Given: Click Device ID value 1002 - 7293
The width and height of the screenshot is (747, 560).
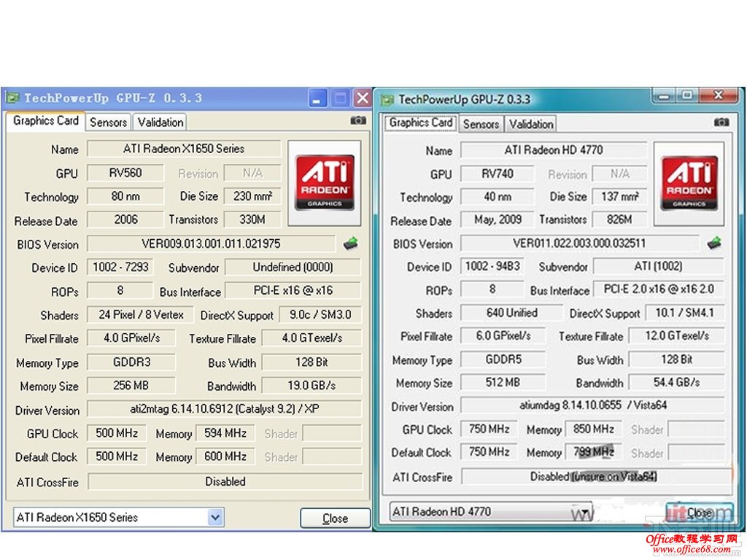Looking at the screenshot, I should pyautogui.click(x=120, y=267).
